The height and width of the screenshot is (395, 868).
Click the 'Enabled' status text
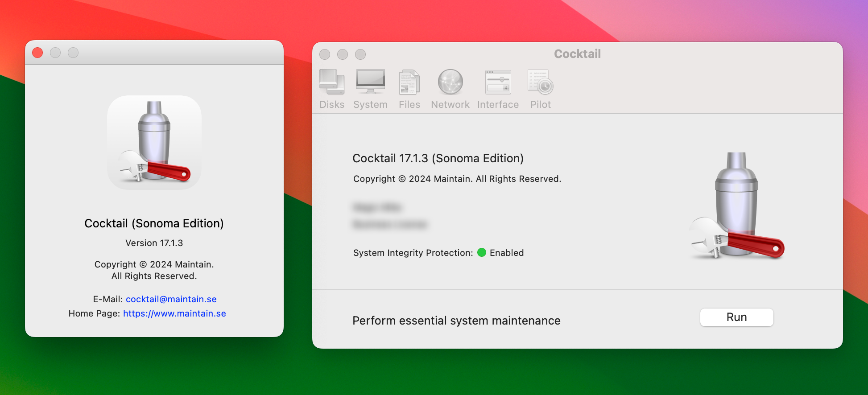point(507,253)
